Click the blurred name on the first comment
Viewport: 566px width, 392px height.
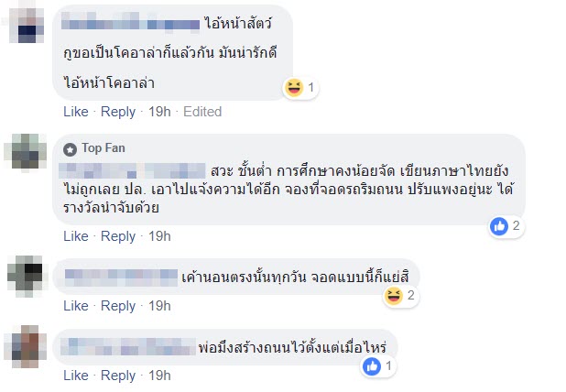click(131, 23)
